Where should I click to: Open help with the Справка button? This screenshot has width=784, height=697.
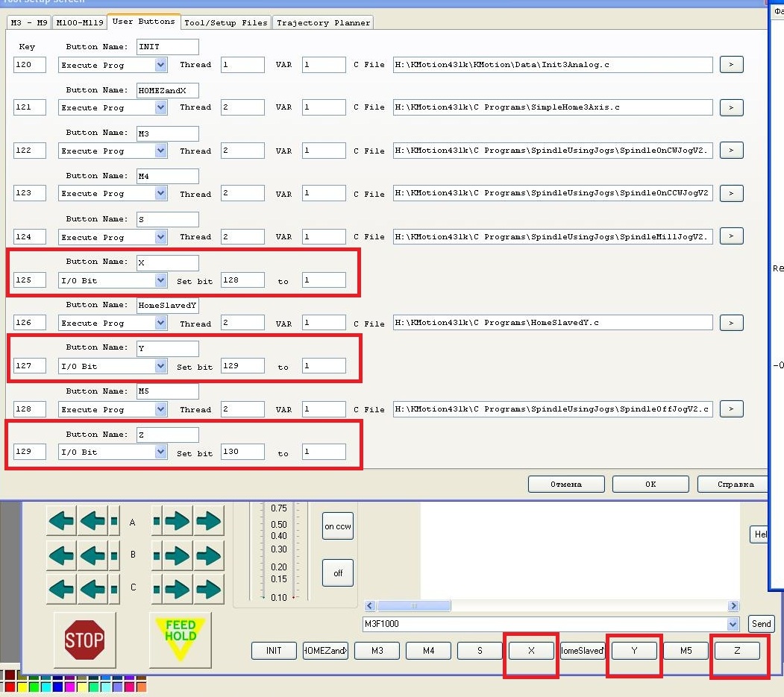tap(733, 484)
